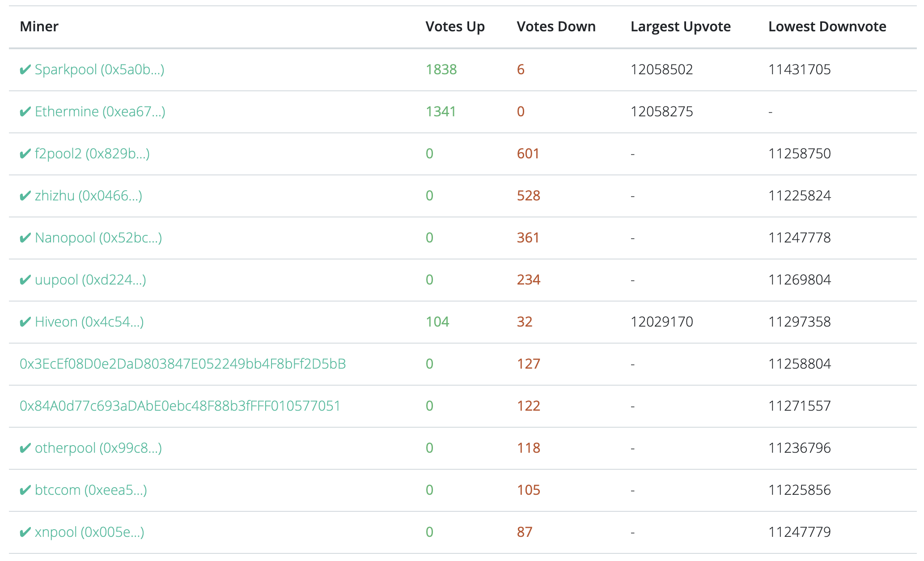This screenshot has height=561, width=924.
Task: Sort by the Votes Down column header
Action: (x=556, y=27)
